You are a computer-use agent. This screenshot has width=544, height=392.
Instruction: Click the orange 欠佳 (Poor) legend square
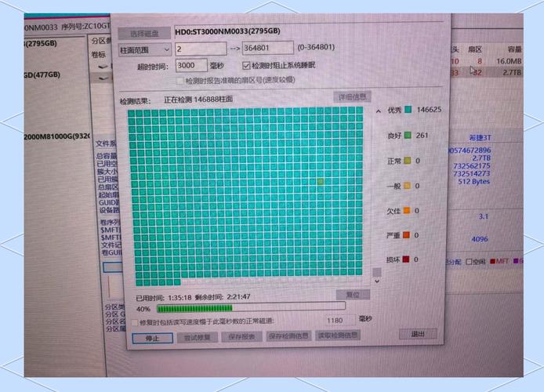coord(408,211)
